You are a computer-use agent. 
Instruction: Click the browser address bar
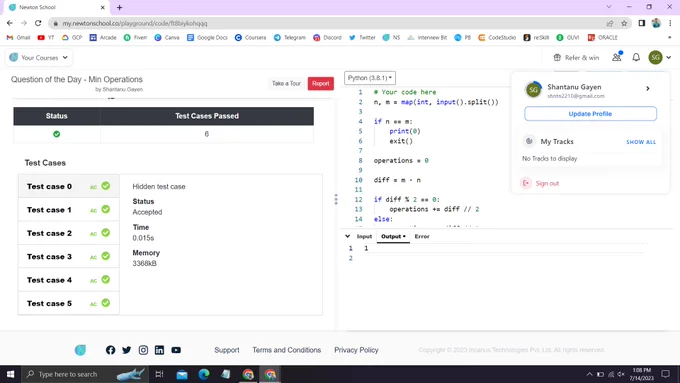(325, 23)
